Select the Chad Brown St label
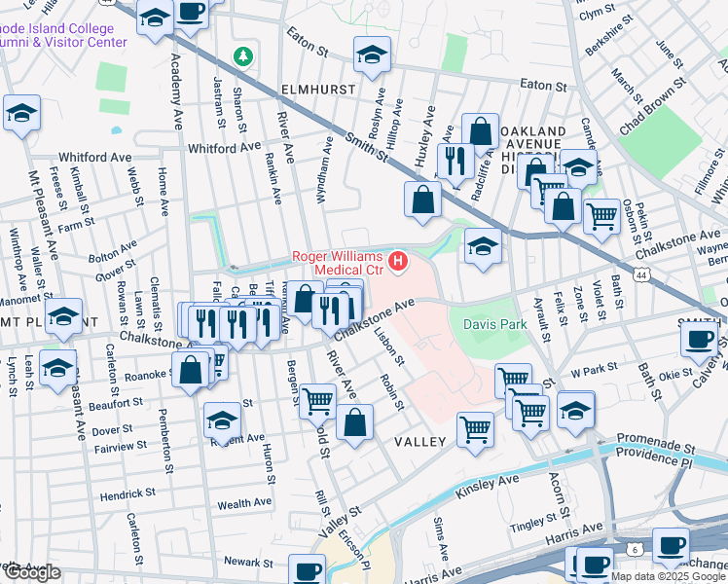Screen dimensions: 728x584 point(653,106)
